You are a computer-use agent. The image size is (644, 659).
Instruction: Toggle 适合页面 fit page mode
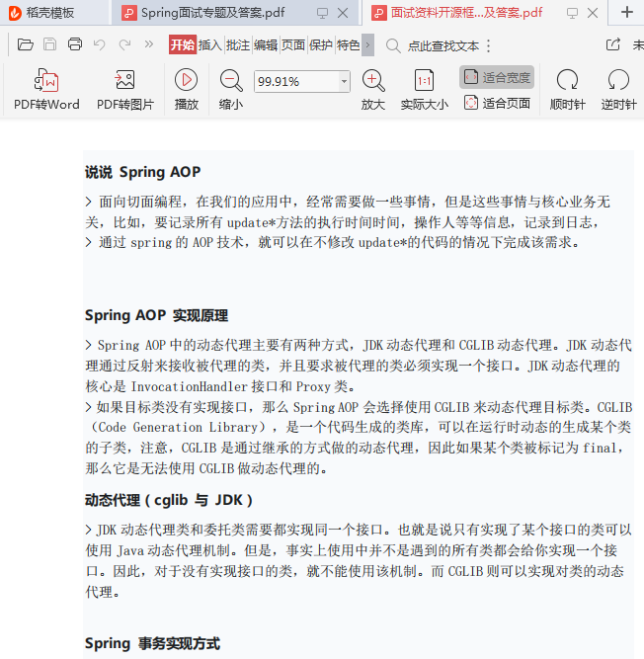497,103
